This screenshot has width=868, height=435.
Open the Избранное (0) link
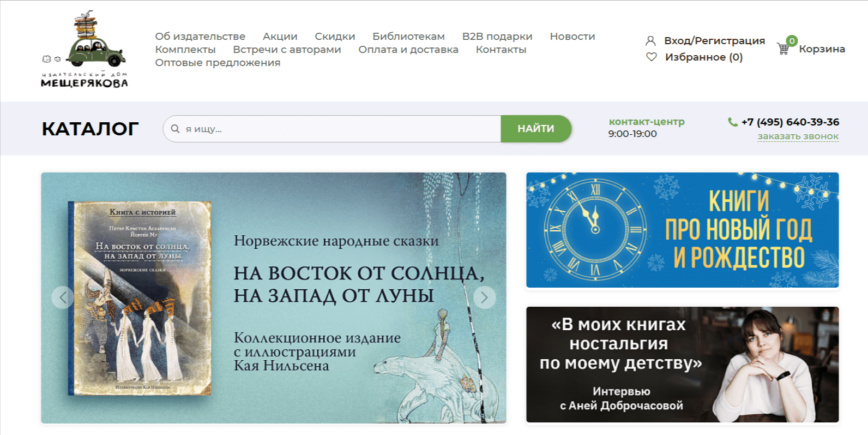704,57
